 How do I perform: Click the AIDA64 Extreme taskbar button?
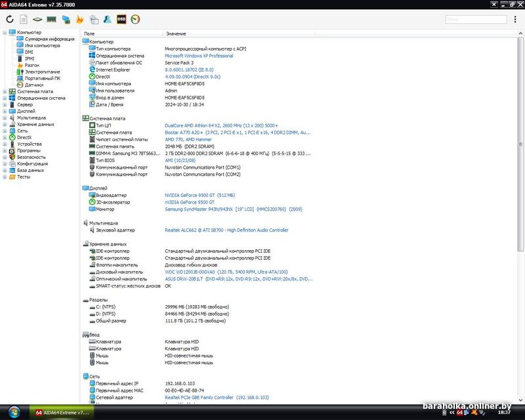pyautogui.click(x=62, y=413)
